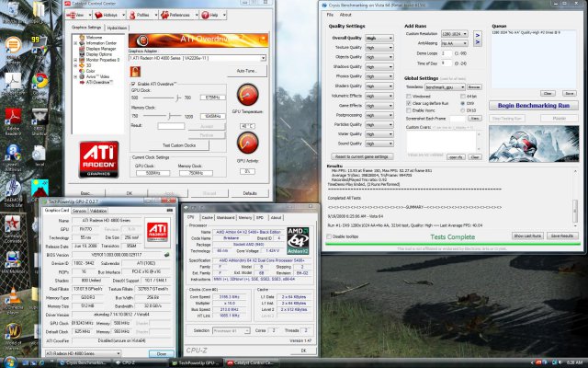Click the Auto-Tune button
588x368 pixels.
247,71
